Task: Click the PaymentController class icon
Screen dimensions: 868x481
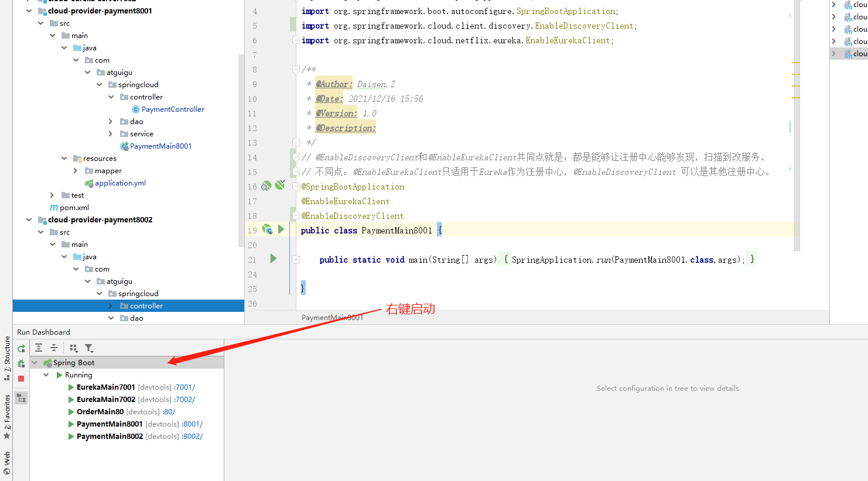Action: [136, 109]
